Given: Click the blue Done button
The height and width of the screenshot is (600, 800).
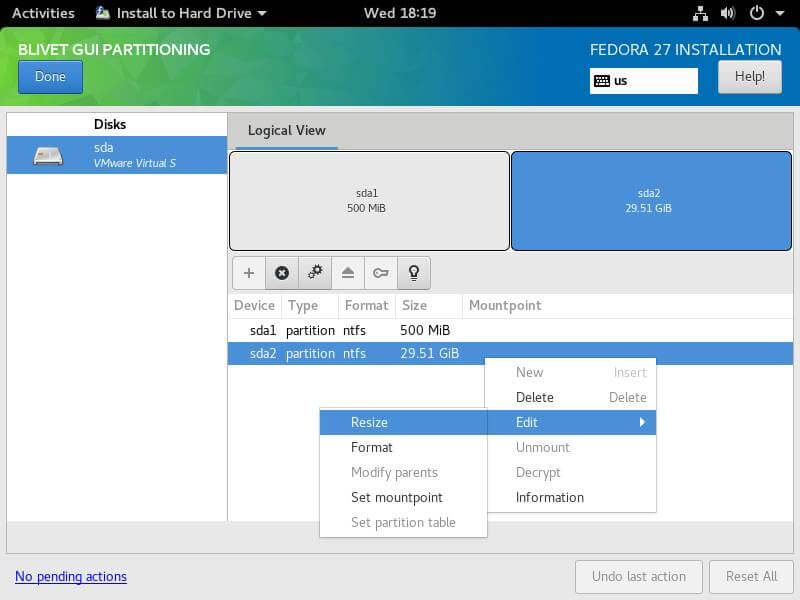Looking at the screenshot, I should point(50,77).
